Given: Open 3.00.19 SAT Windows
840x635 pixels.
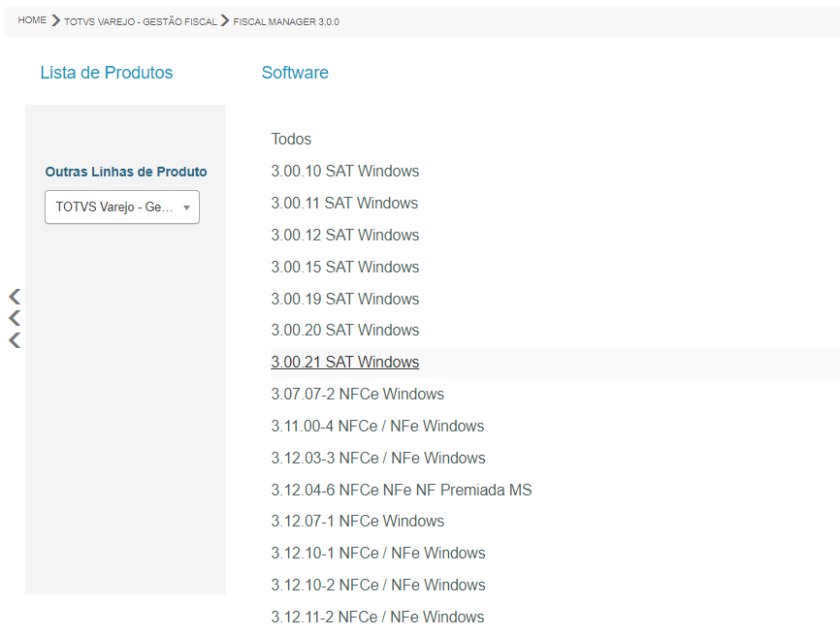Looking at the screenshot, I should click(345, 299).
